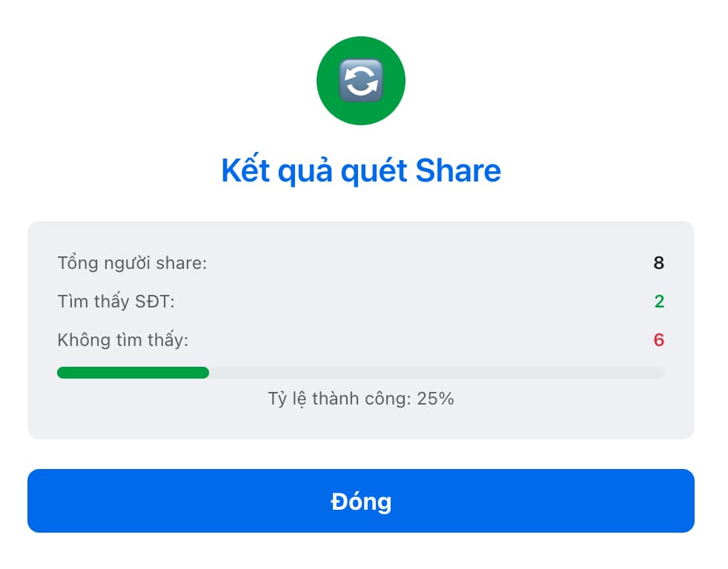Click the green found count 2
Image resolution: width=728 pixels, height=569 pixels.
(658, 302)
